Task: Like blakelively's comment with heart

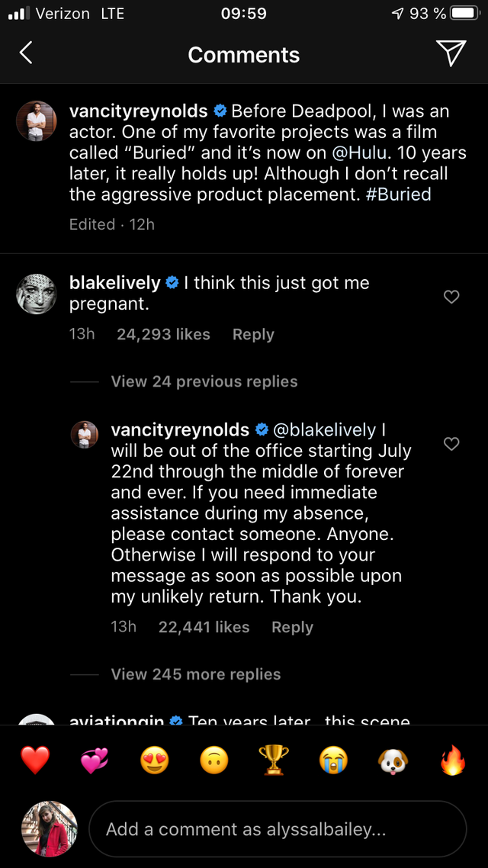Action: coord(452,297)
